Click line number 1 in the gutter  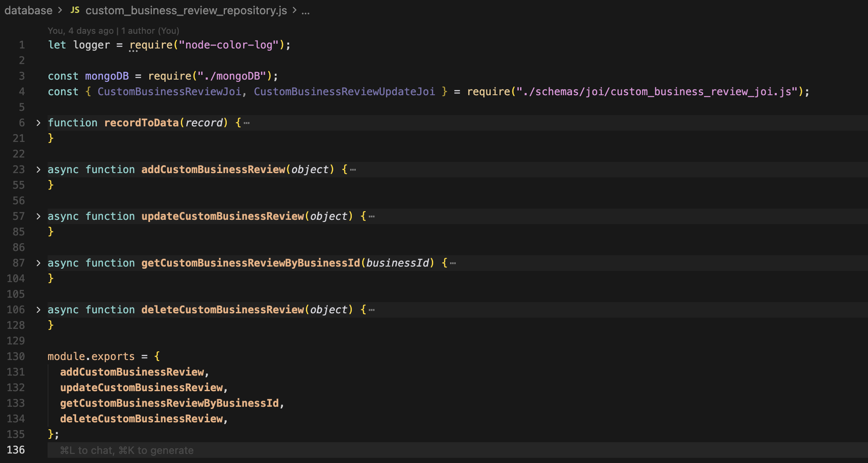point(22,45)
